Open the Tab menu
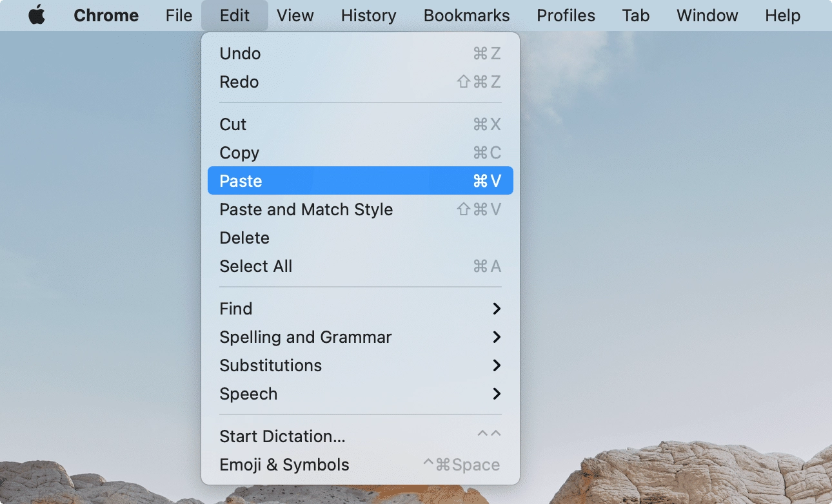The image size is (832, 504). (635, 15)
